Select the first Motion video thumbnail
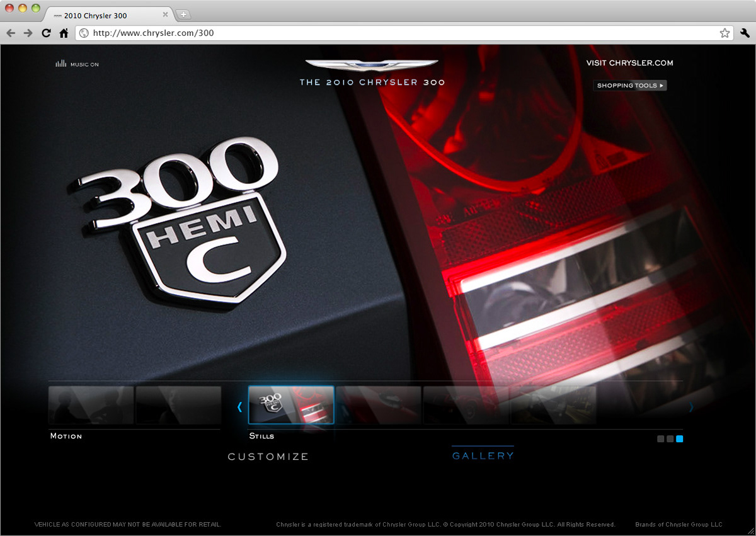Screen dimensions: 756x536 coord(91,405)
